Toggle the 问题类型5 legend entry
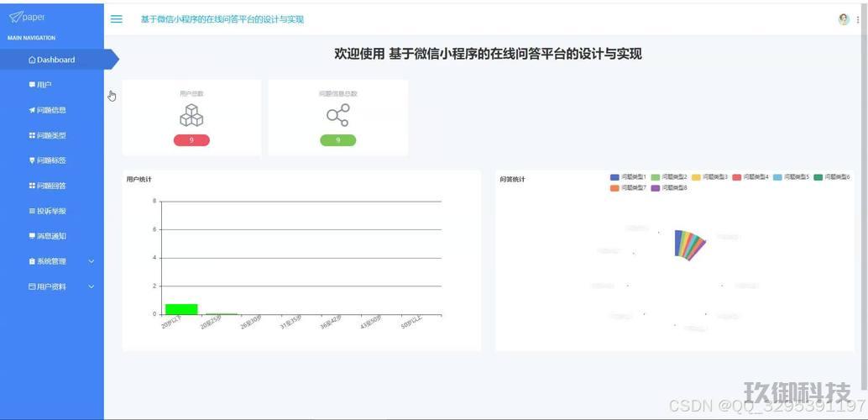The width and height of the screenshot is (868, 420). click(x=791, y=176)
